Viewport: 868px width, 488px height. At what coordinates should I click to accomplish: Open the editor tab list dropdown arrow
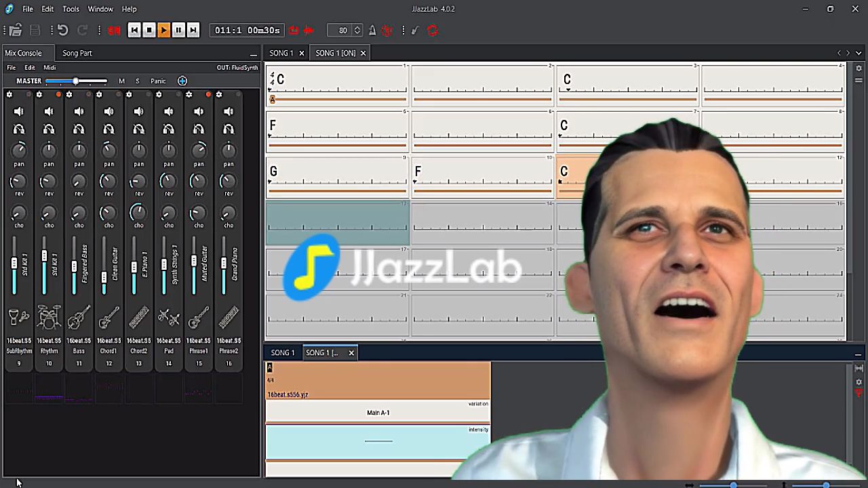[859, 53]
